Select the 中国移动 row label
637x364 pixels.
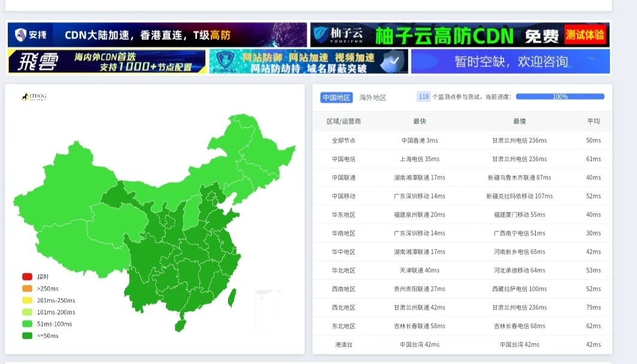pos(344,196)
